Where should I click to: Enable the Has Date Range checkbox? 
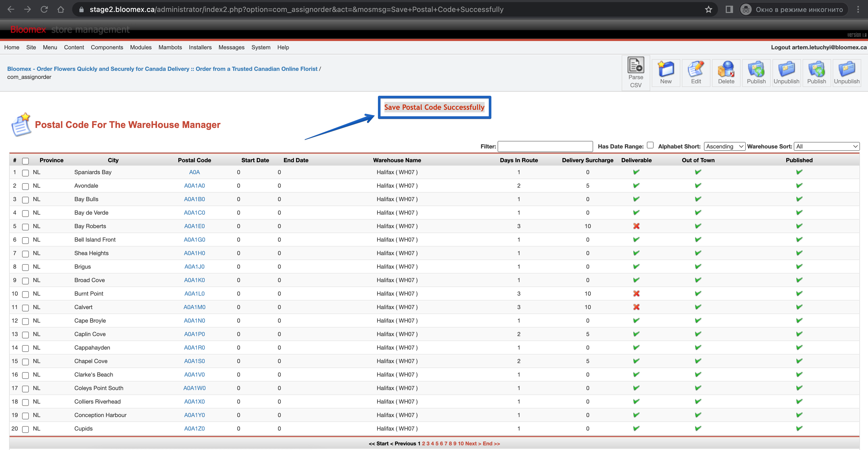click(650, 145)
